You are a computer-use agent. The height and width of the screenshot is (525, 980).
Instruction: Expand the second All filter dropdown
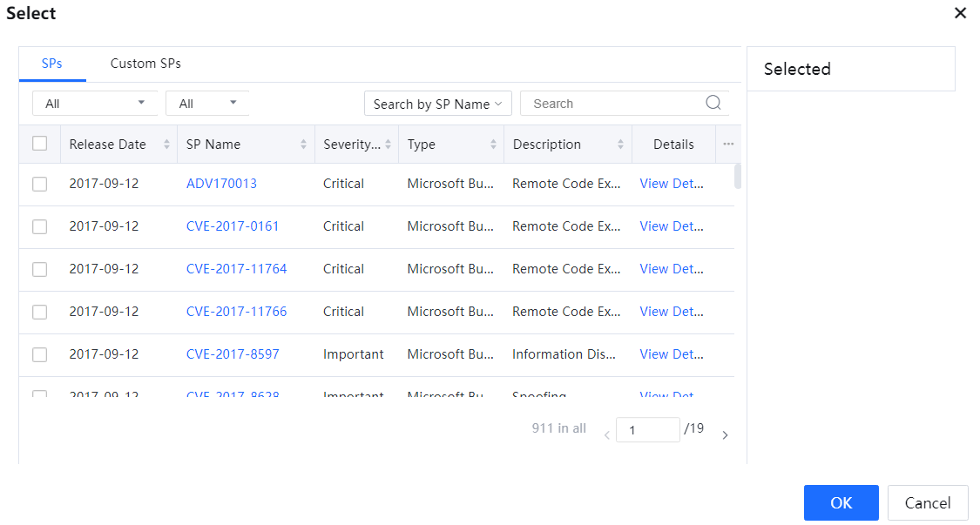coord(207,104)
